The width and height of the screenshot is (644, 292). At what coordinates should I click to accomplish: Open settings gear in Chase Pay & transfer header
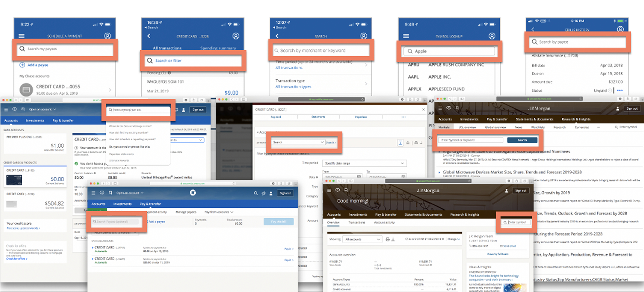point(263,193)
